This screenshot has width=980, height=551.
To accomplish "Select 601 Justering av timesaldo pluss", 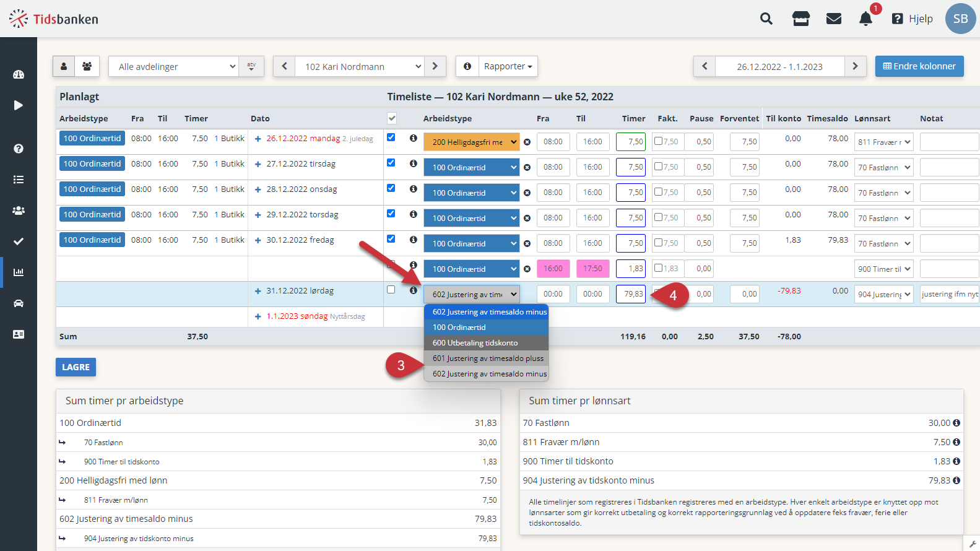I will pyautogui.click(x=487, y=358).
